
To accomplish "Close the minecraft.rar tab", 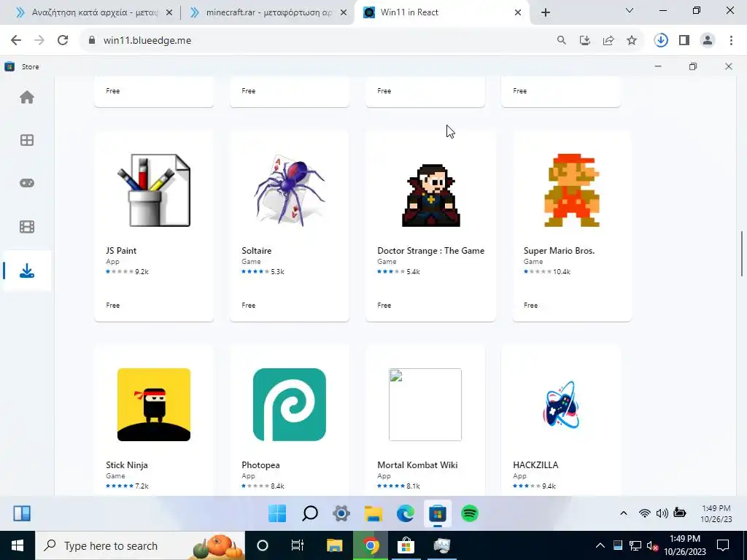I will click(x=344, y=13).
